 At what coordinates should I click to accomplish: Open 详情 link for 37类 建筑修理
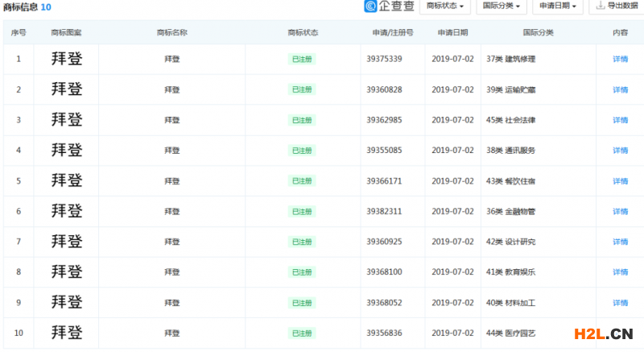click(620, 59)
